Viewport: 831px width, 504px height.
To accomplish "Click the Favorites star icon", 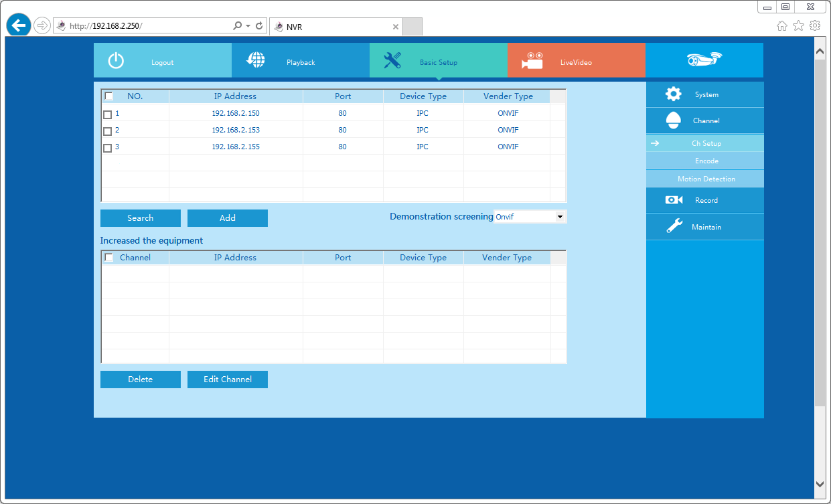I will [798, 25].
